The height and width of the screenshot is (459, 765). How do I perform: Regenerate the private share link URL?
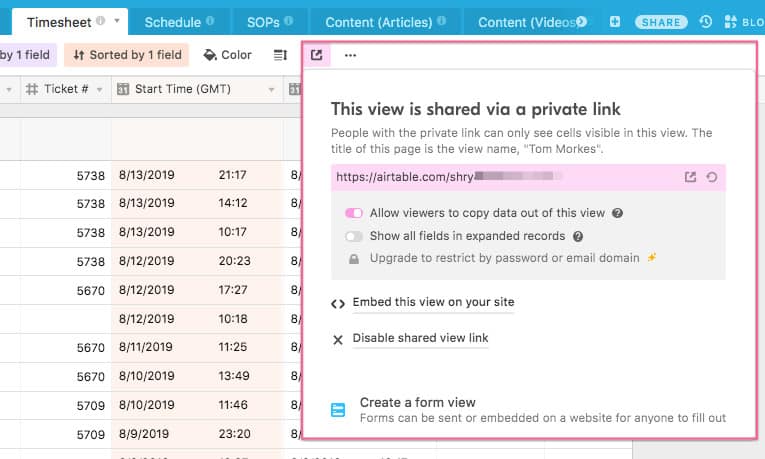pyautogui.click(x=712, y=177)
